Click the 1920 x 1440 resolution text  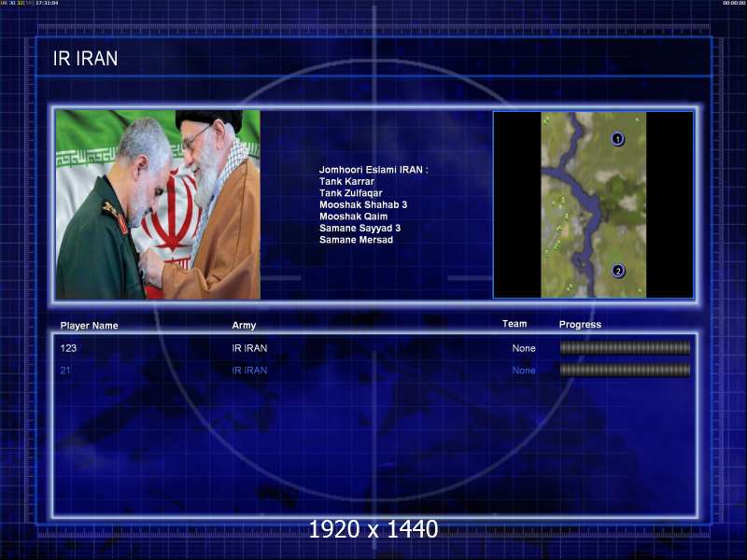pos(373,529)
